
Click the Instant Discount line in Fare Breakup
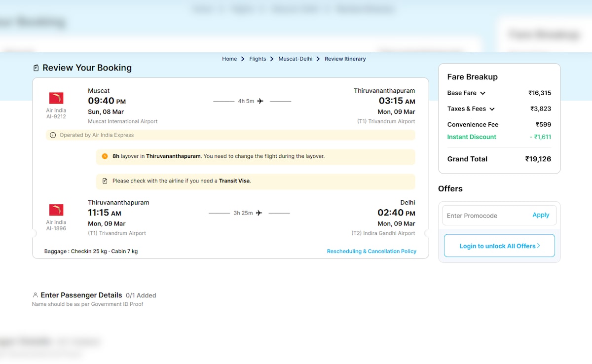[472, 137]
